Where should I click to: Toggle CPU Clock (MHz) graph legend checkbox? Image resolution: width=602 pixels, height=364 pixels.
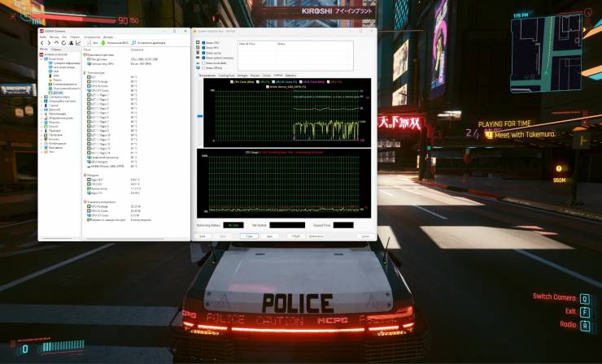[232, 82]
